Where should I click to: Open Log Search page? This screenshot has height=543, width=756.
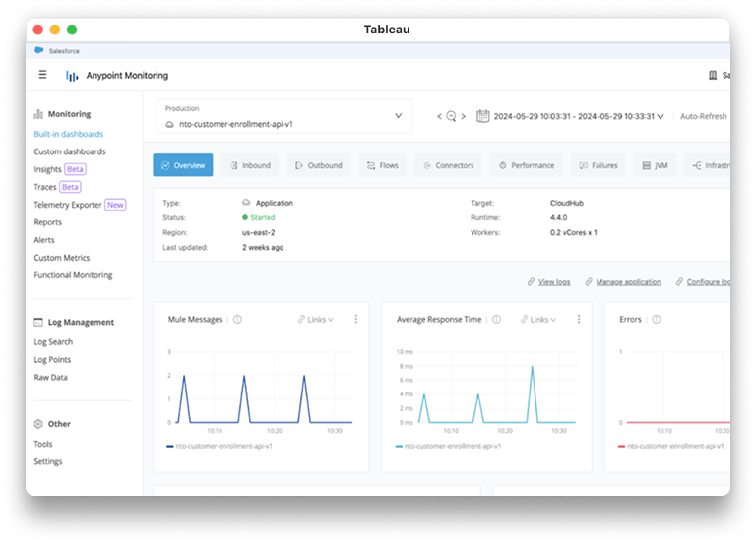53,342
